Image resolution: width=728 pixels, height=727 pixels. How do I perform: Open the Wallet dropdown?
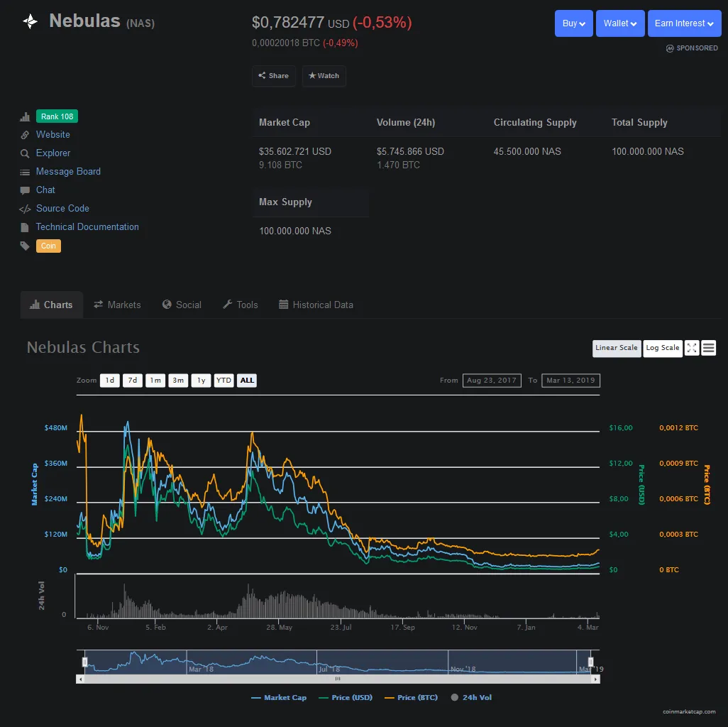pos(620,23)
